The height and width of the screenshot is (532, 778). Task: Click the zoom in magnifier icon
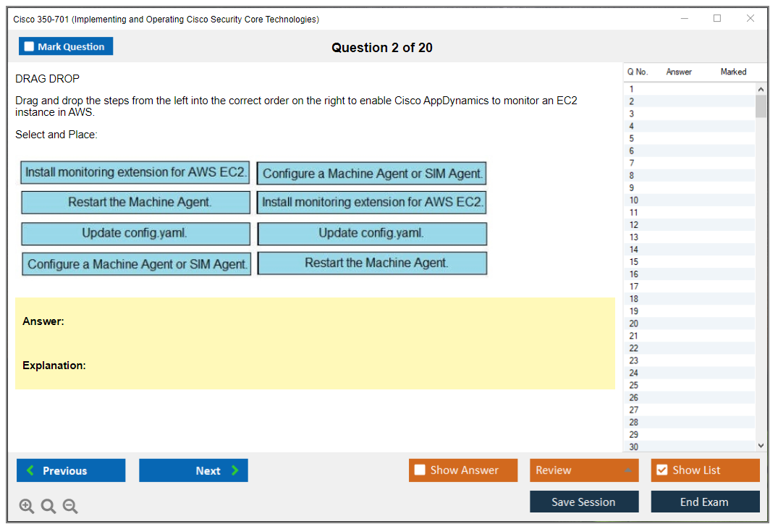(x=27, y=507)
